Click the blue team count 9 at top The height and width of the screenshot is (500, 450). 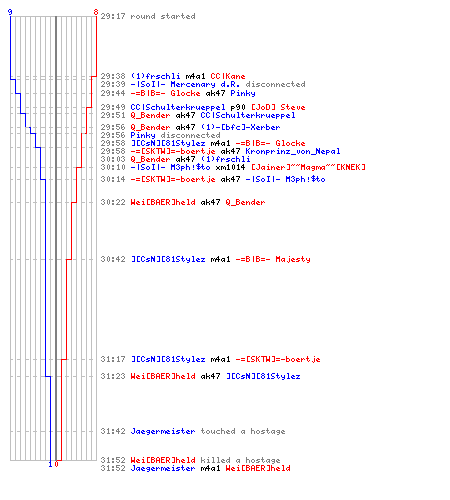point(10,12)
